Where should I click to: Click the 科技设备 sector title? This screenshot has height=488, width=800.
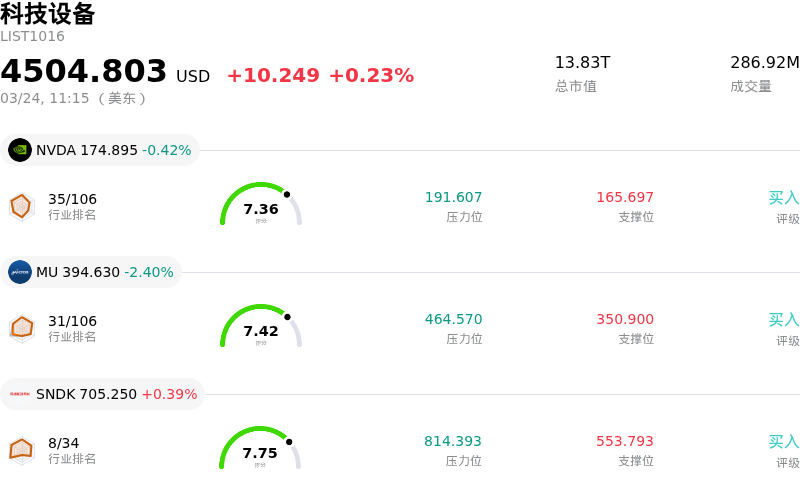pyautogui.click(x=48, y=14)
